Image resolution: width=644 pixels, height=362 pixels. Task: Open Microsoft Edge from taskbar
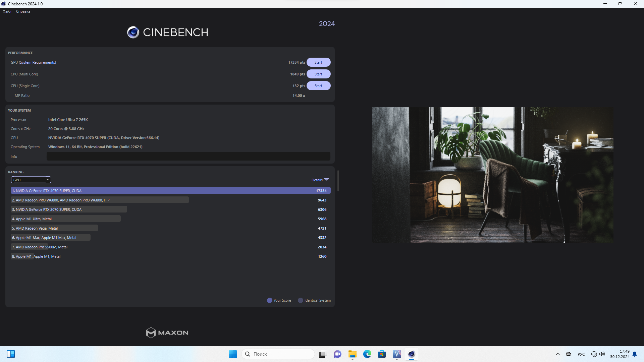click(367, 354)
